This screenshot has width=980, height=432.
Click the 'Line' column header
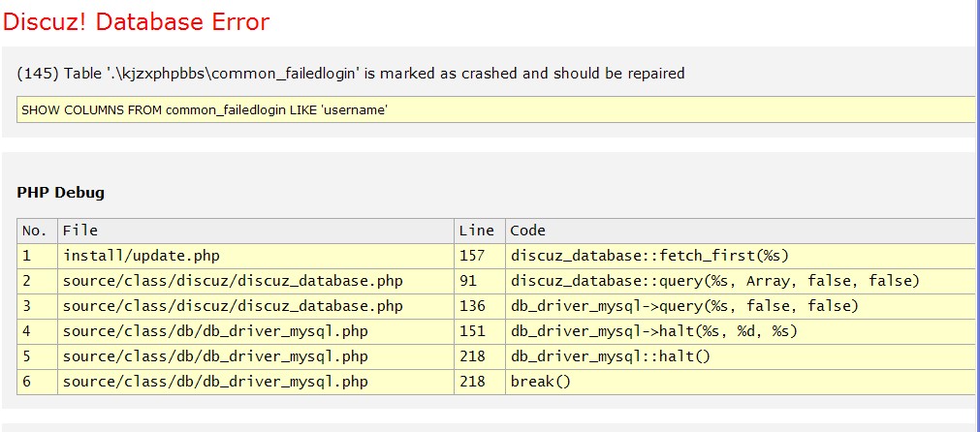480,231
